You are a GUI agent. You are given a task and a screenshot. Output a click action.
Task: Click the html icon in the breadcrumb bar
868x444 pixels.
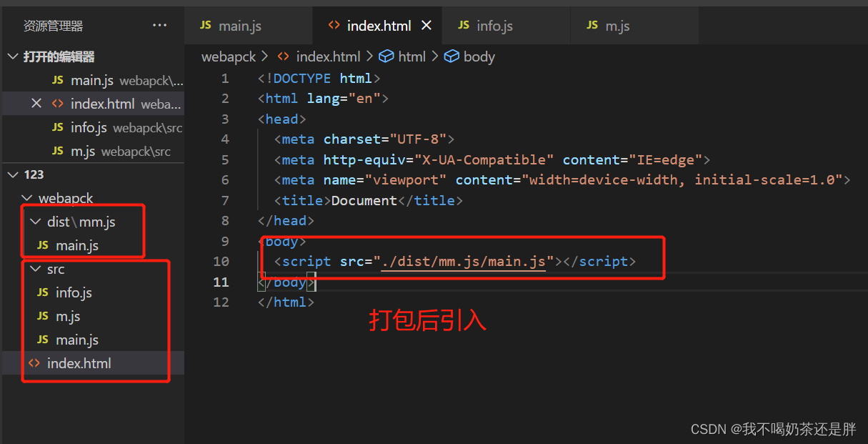tap(386, 56)
